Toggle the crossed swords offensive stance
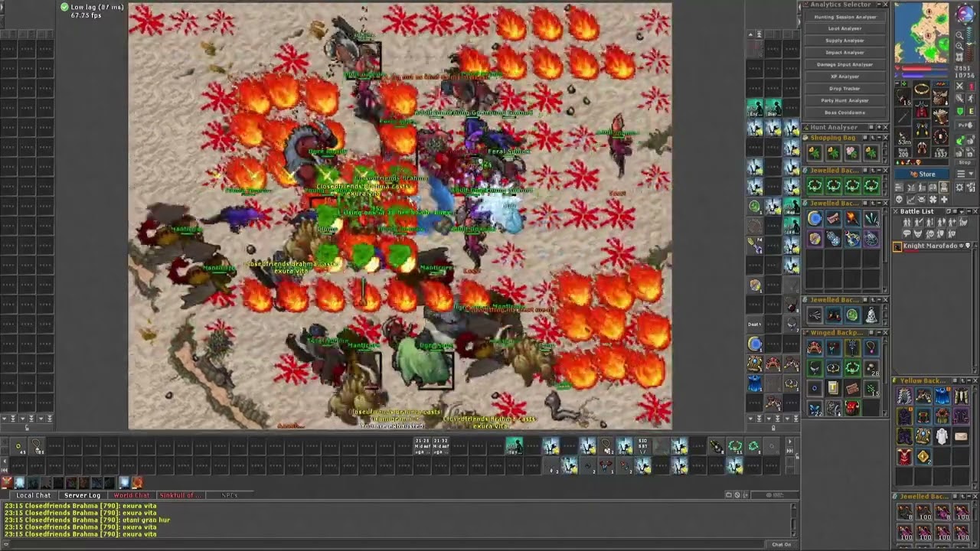The height and width of the screenshot is (551, 980). click(x=959, y=86)
